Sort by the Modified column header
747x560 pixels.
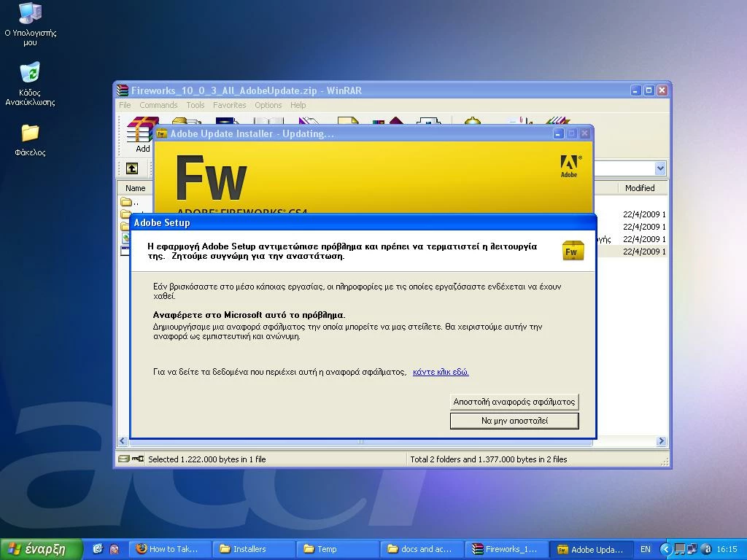pyautogui.click(x=640, y=188)
